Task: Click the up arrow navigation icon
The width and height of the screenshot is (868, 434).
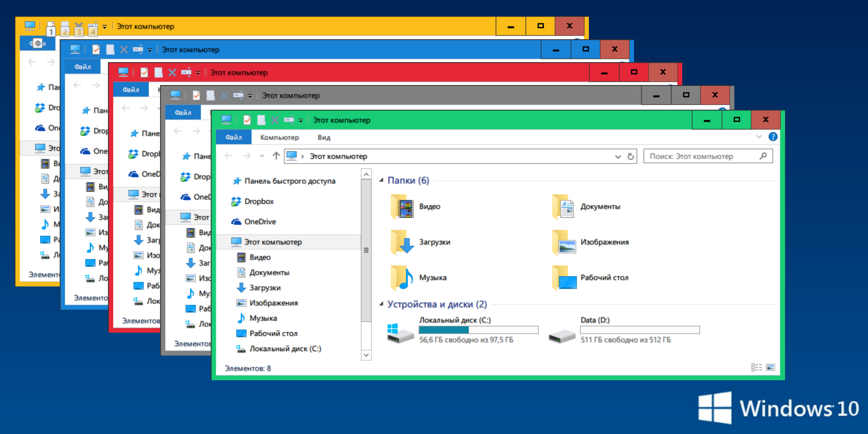Action: [x=276, y=156]
